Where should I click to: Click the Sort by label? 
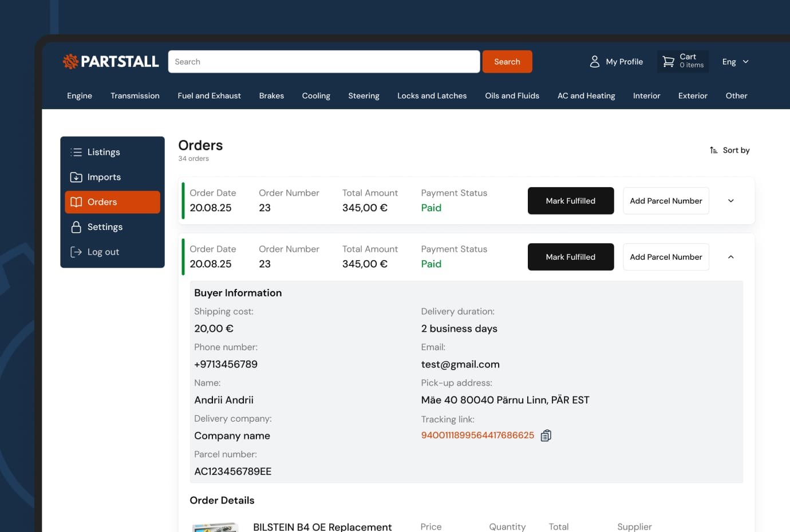(736, 150)
